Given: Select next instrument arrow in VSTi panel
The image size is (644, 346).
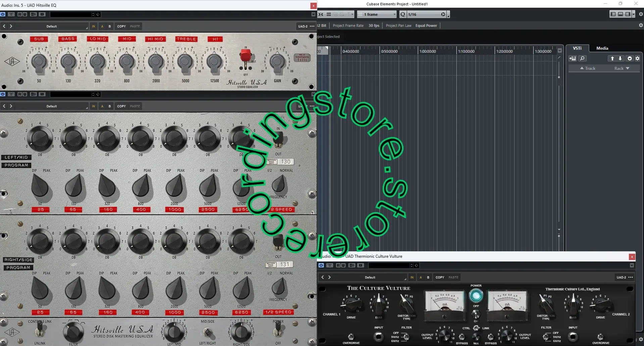Looking at the screenshot, I should click(x=620, y=58).
